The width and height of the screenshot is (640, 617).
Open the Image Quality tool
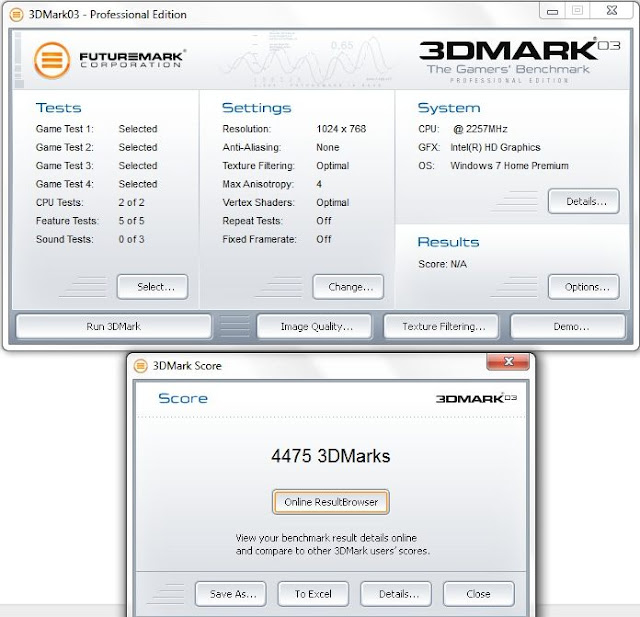[x=314, y=326]
